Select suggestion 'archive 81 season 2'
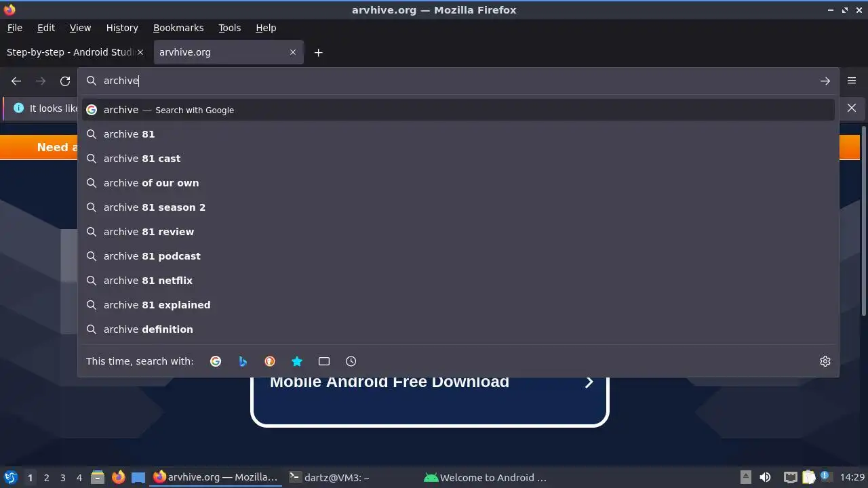 pos(458,207)
